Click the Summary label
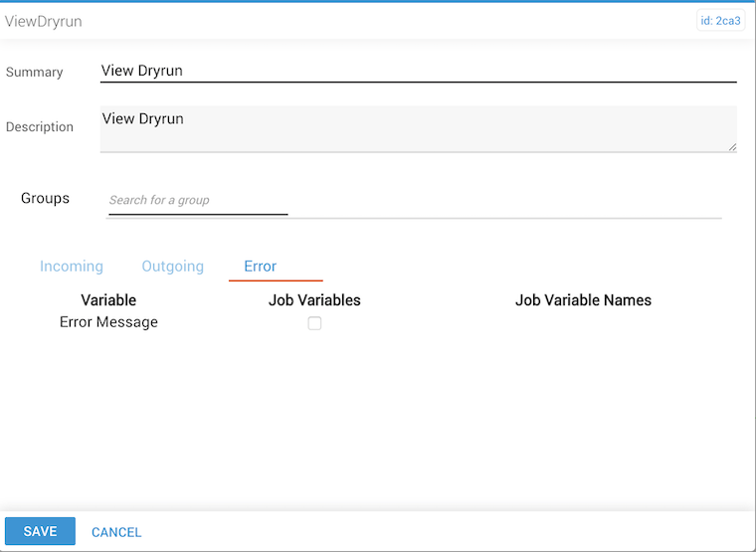Image resolution: width=756 pixels, height=552 pixels. pos(34,72)
